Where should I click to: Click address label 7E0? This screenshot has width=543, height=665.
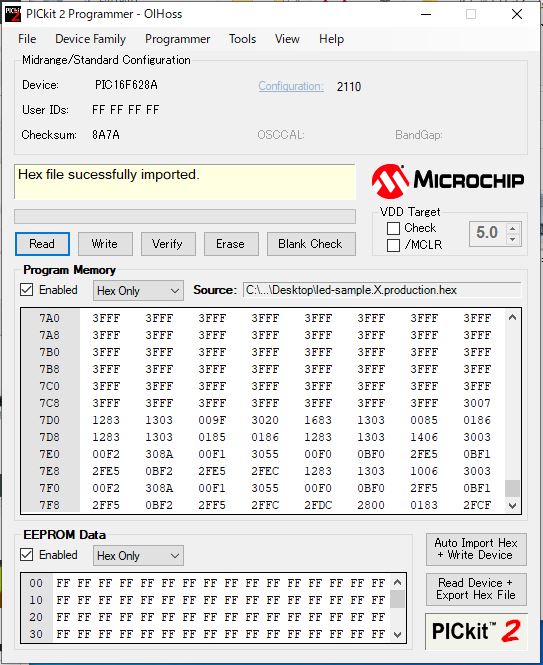coord(50,454)
